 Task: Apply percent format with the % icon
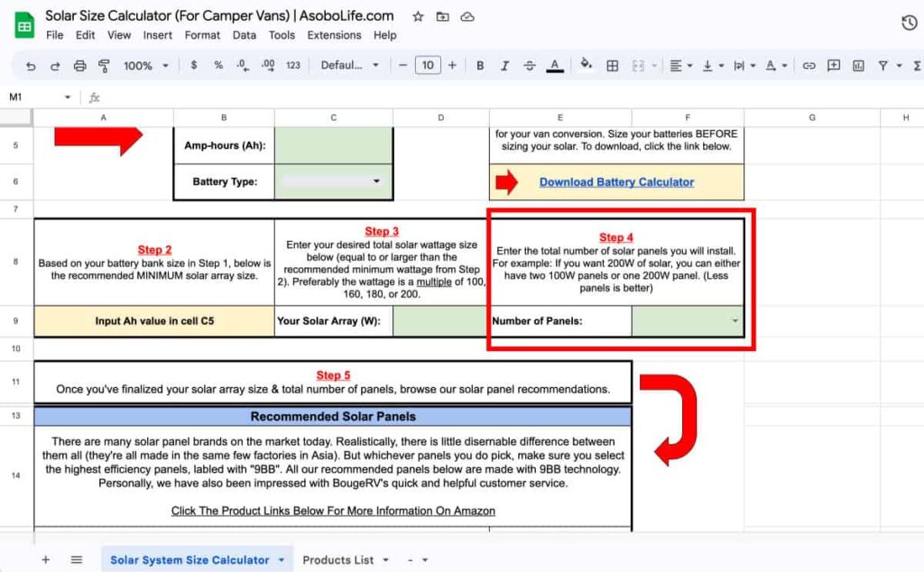pyautogui.click(x=218, y=65)
